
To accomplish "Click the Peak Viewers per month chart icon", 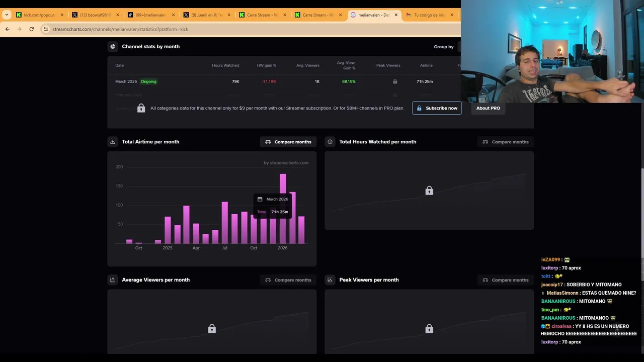I will [x=330, y=280].
